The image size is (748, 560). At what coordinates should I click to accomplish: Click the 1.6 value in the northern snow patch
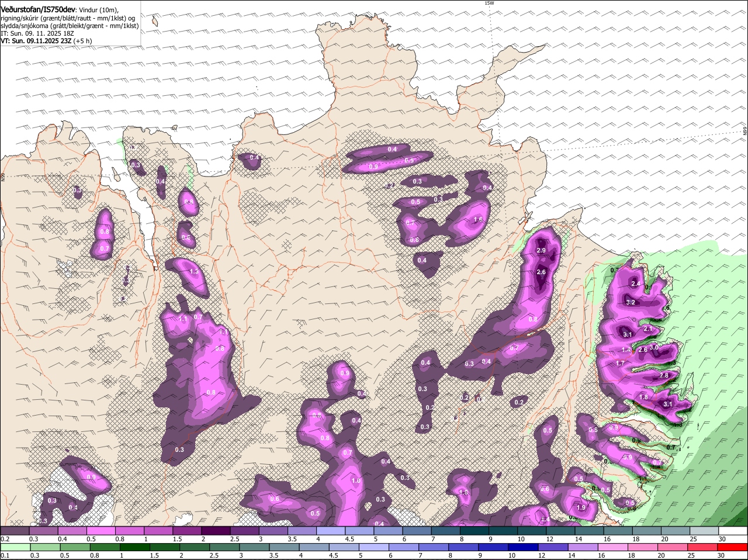(478, 220)
